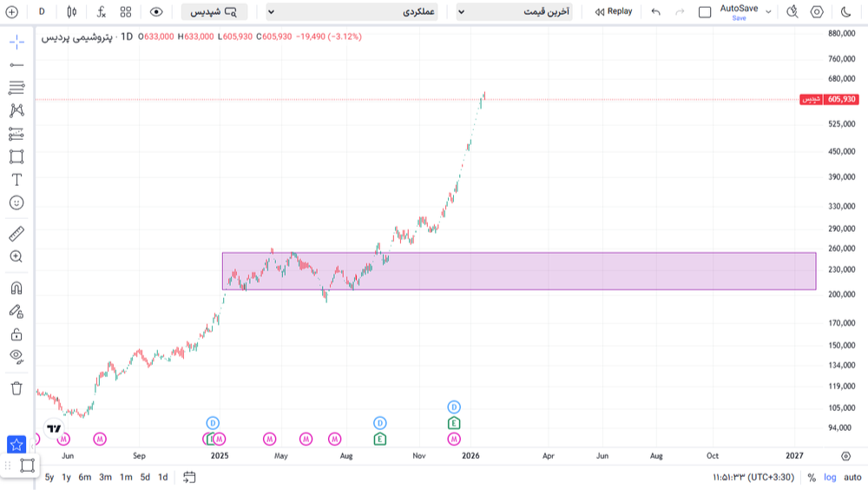The image size is (868, 490).
Task: Activate the Zoom In tool
Action: click(x=16, y=256)
